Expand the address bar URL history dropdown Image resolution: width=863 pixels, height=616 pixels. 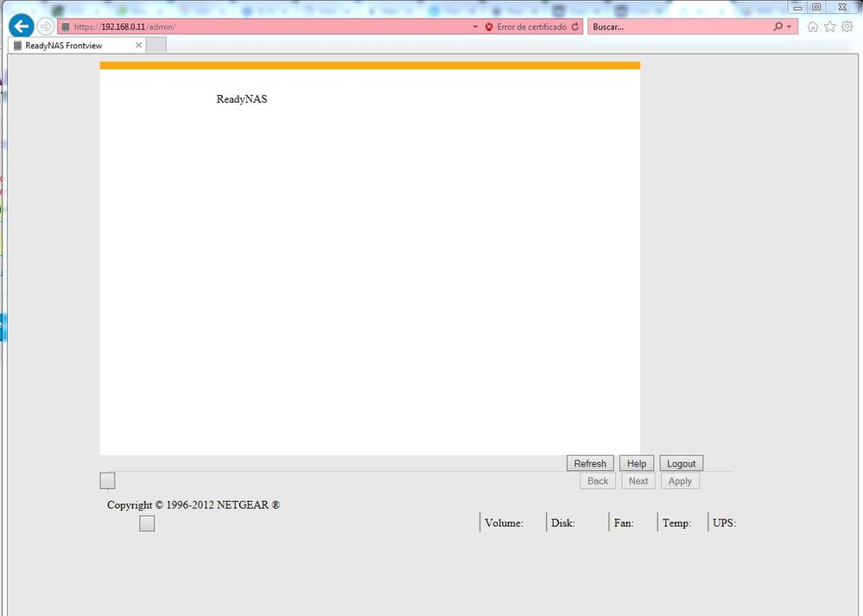[475, 27]
